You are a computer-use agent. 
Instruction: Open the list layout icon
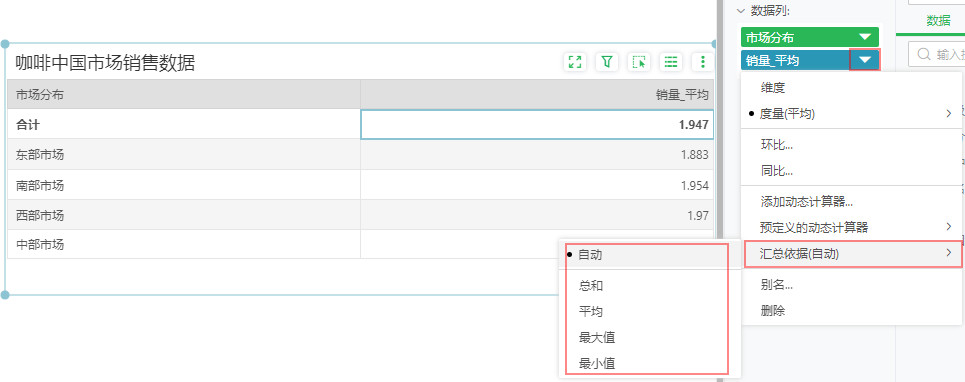click(x=671, y=62)
